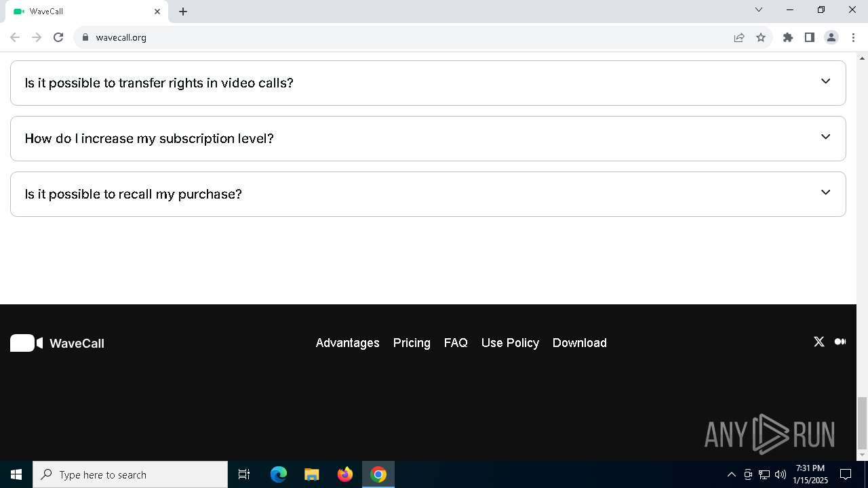The height and width of the screenshot is (488, 868).
Task: Open the Use Policy footer link
Action: (x=510, y=343)
